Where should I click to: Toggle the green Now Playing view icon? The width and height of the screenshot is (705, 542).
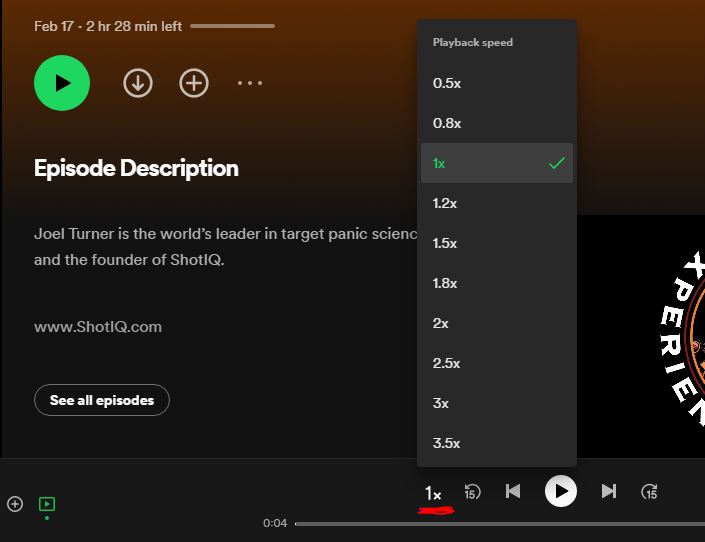point(47,504)
